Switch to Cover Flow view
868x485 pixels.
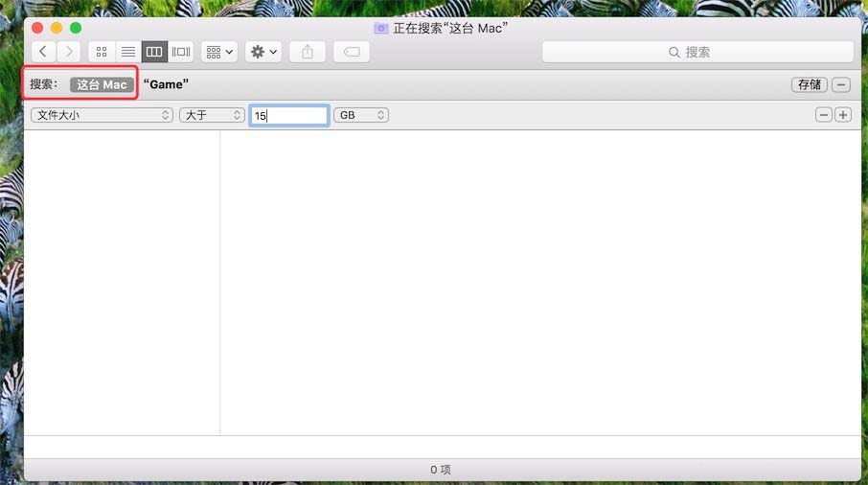pyautogui.click(x=181, y=52)
